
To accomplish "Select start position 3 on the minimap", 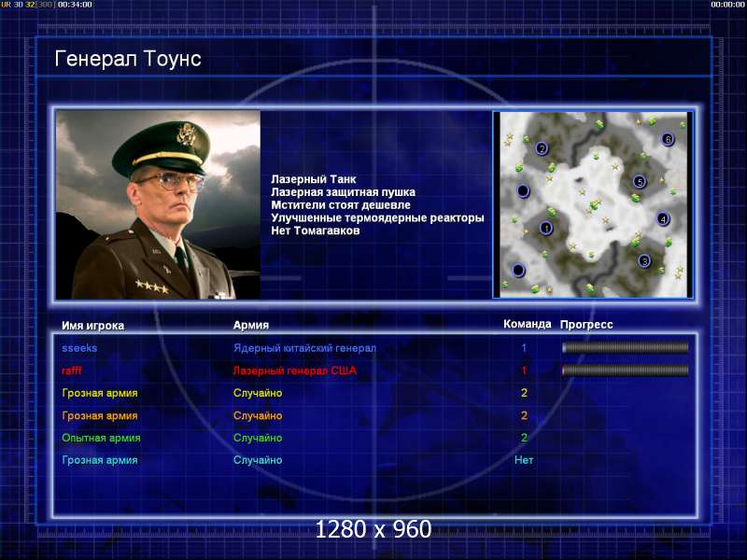I will [644, 261].
